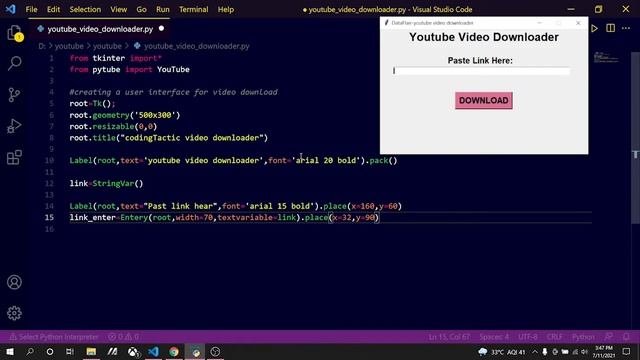
Task: Click the Ln 15, Col 67 cursor position
Action: [449, 337]
